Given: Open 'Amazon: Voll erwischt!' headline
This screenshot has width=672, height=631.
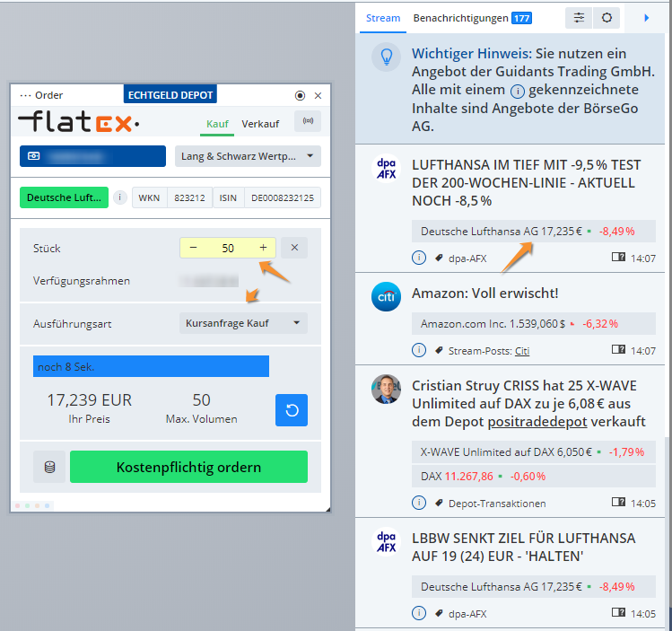Looking at the screenshot, I should (485, 294).
